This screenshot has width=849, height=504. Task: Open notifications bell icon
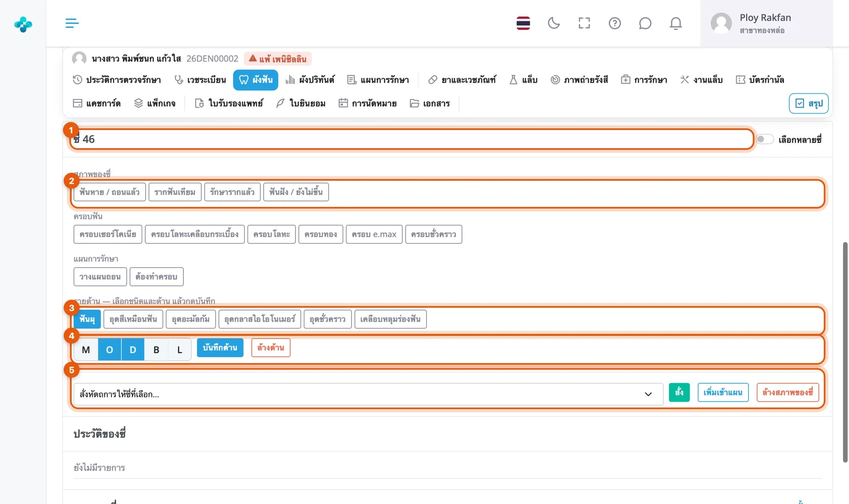676,23
